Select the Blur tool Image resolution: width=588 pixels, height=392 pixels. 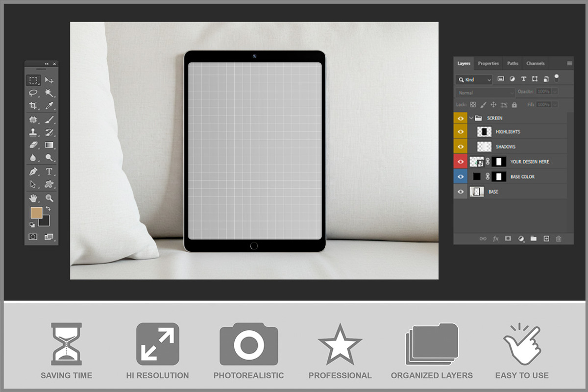33,158
